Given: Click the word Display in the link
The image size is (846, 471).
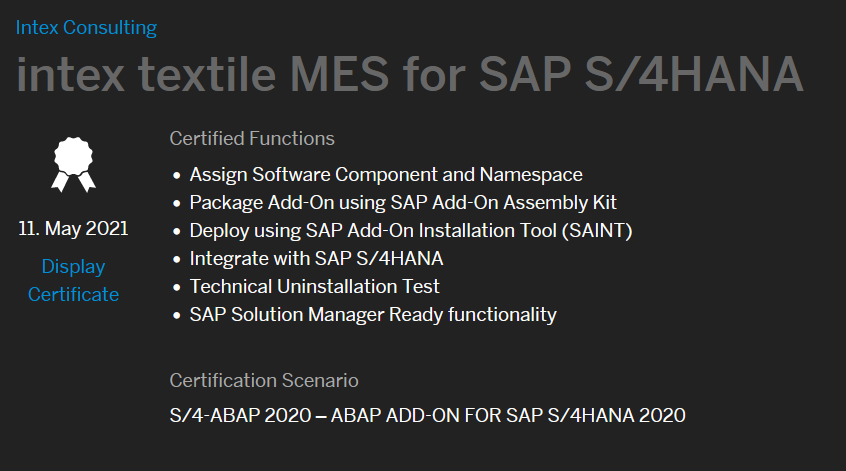Looking at the screenshot, I should 73,267.
